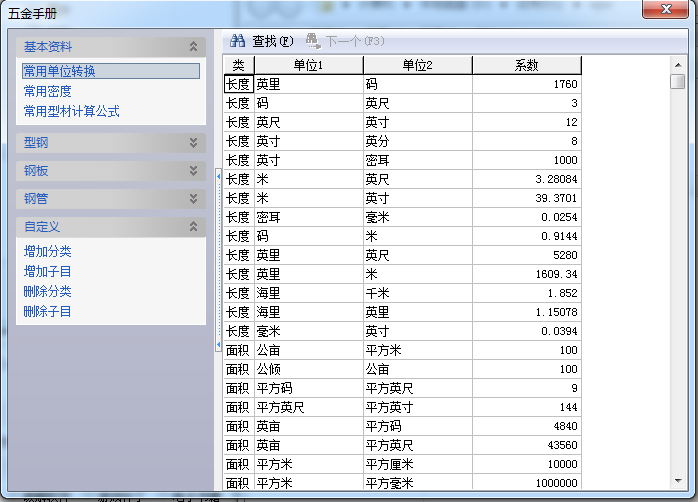Click 单位2 cell 毫米
Image resolution: width=698 pixels, height=502 pixels.
[x=418, y=217]
